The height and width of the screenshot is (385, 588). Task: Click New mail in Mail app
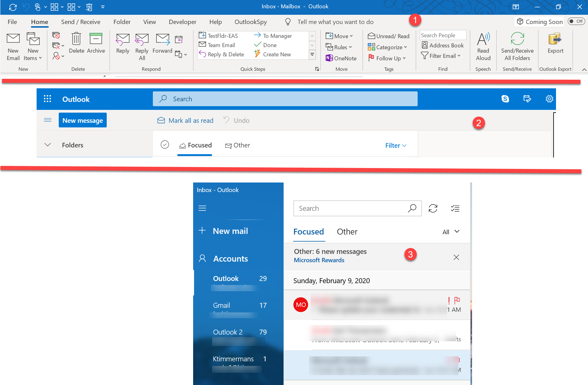tap(224, 231)
